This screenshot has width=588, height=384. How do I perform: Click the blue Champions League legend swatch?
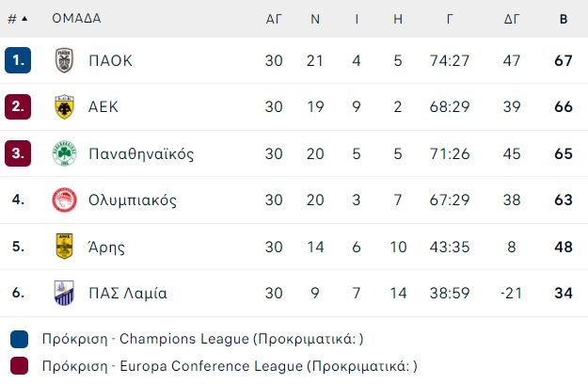click(19, 339)
